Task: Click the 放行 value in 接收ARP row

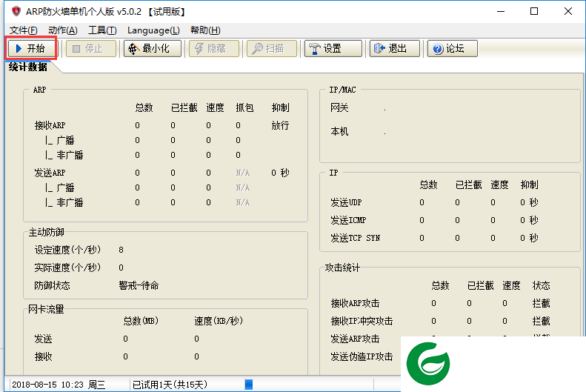Action: tap(280, 125)
